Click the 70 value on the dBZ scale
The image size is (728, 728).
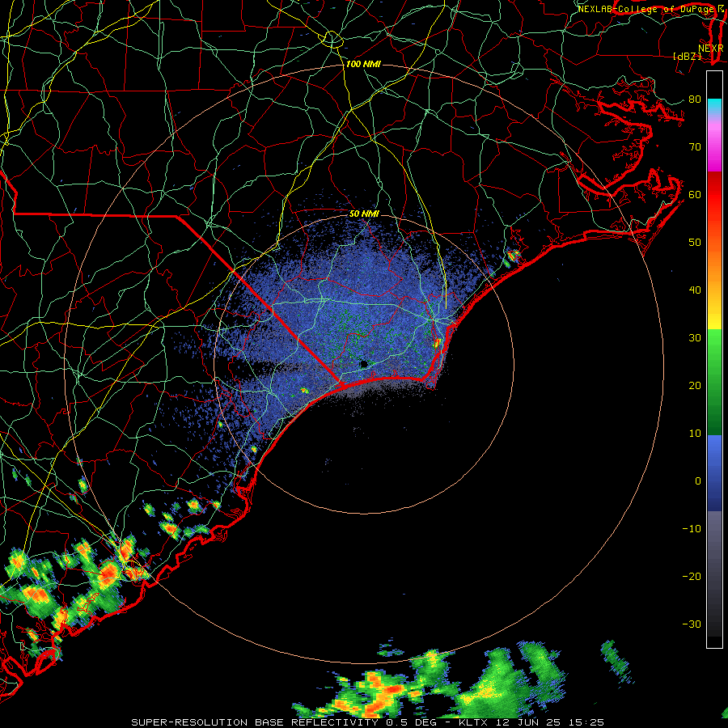tap(695, 147)
